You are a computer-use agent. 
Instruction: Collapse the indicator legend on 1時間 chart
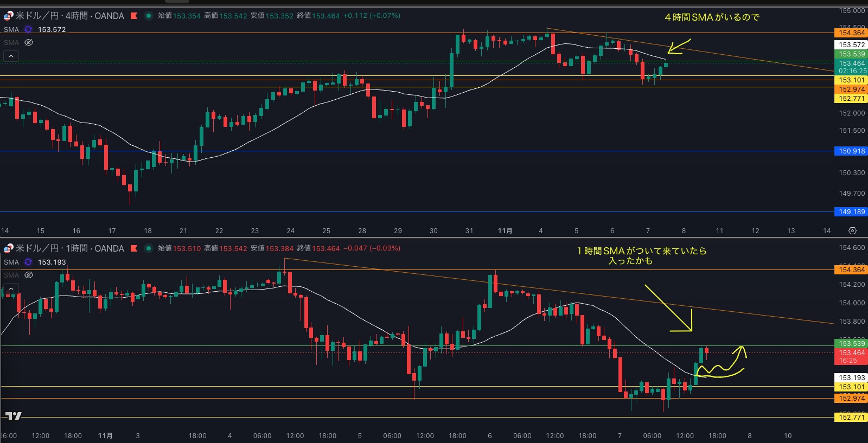click(11, 288)
